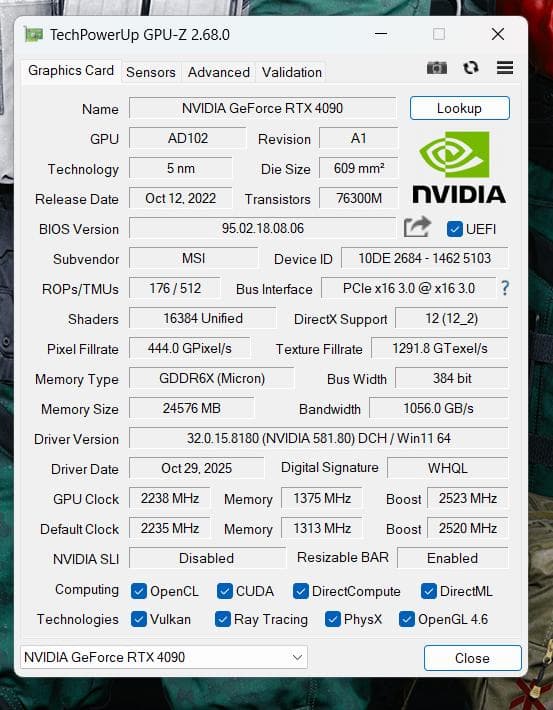Screen dimensions: 553x710
Task: Open the Advanced tab
Action: pos(219,72)
